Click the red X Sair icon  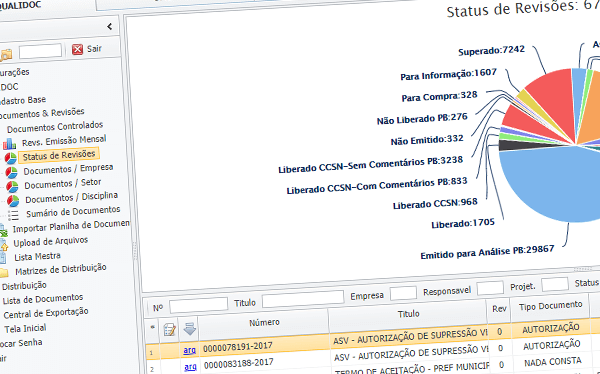click(x=78, y=49)
